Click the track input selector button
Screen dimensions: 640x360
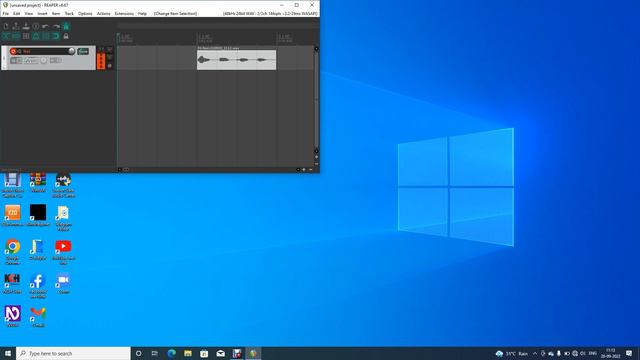coord(56,60)
